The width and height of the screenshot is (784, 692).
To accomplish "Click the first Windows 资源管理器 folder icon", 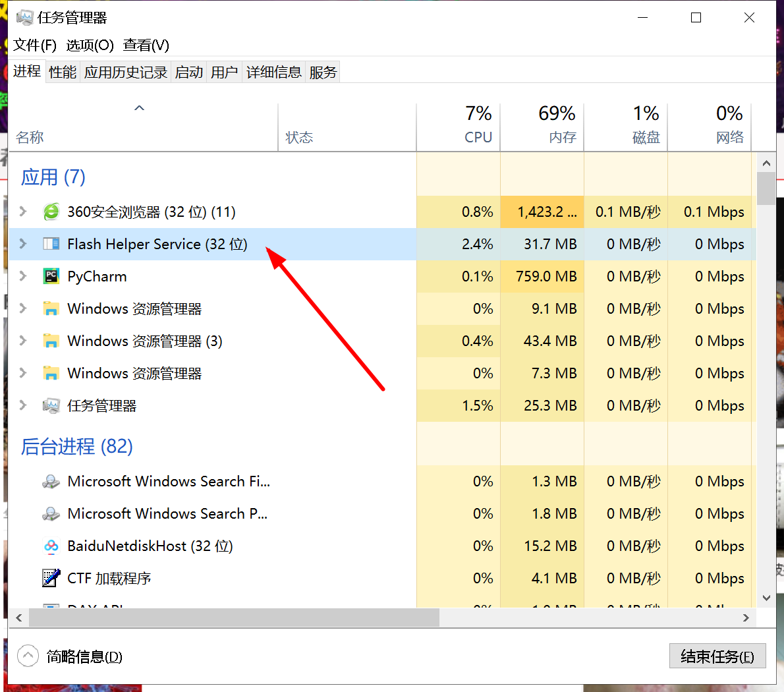I will (x=51, y=308).
